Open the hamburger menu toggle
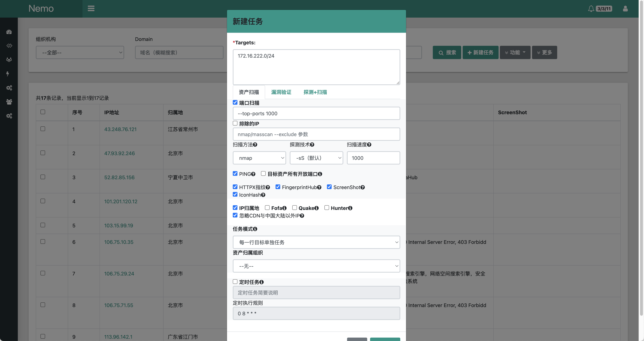This screenshot has height=341, width=644. click(x=91, y=8)
